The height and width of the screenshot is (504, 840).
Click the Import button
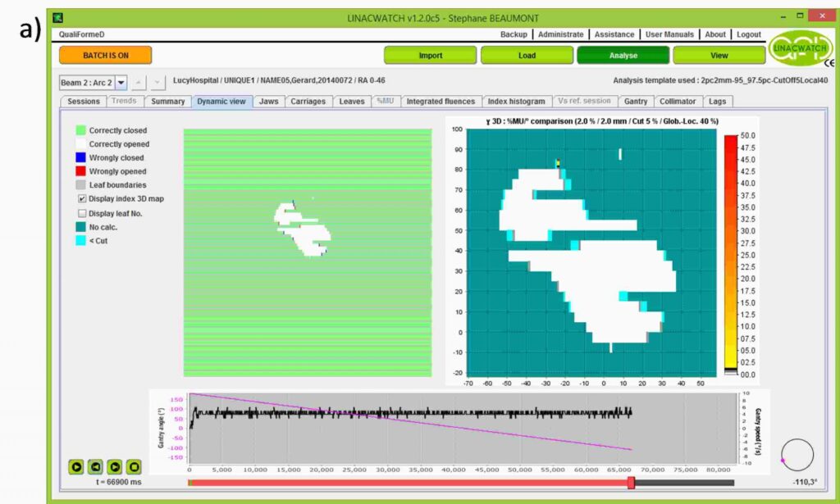tap(430, 55)
